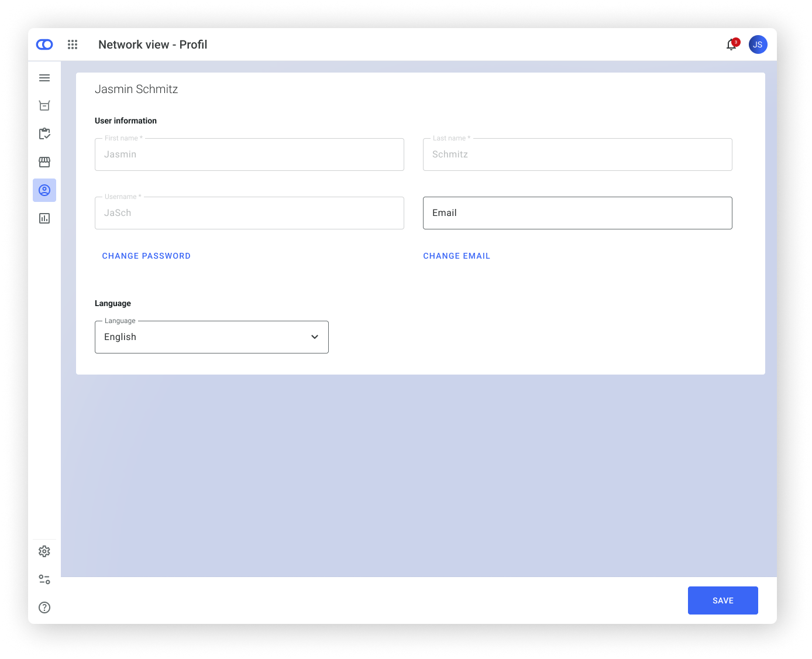Select the highlighted profile icon in the sidebar
Viewport: 812px width, 659px height.
click(44, 190)
